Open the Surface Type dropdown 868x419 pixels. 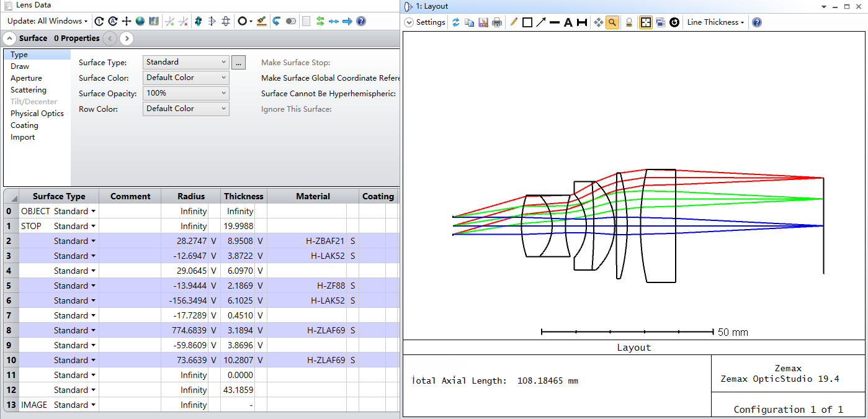186,62
